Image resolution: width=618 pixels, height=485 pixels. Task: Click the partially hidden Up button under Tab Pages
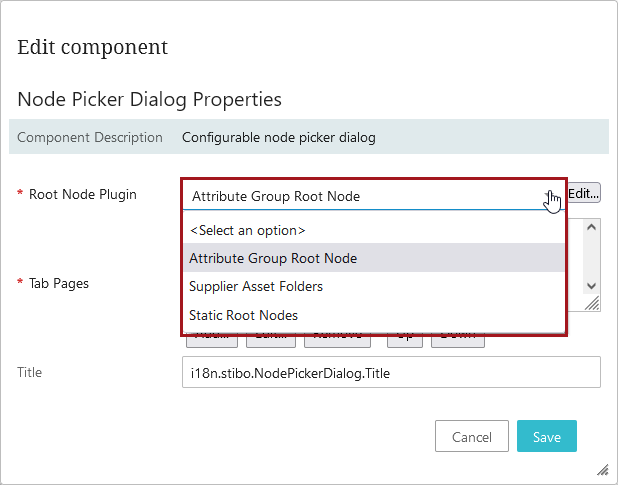[405, 341]
